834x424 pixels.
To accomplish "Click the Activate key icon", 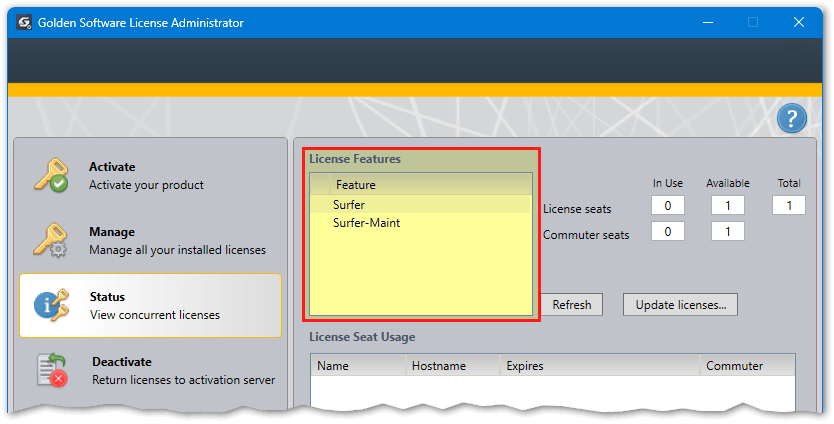I will [x=51, y=175].
